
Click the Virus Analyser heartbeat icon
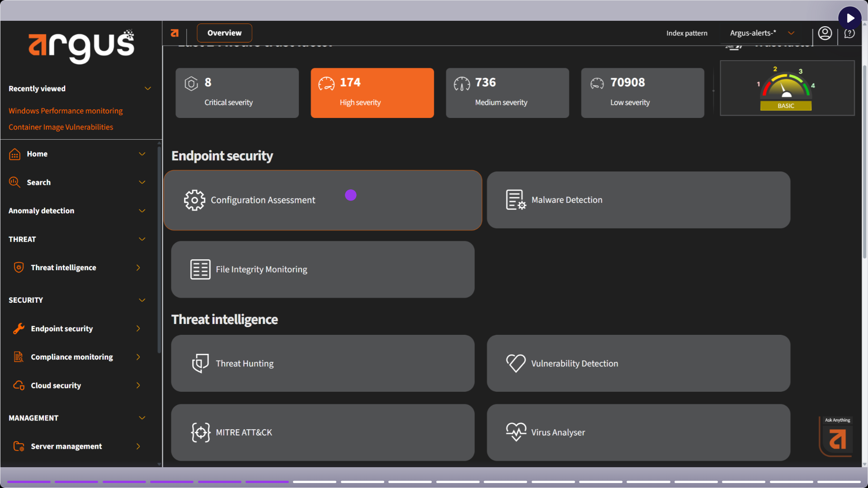516,432
